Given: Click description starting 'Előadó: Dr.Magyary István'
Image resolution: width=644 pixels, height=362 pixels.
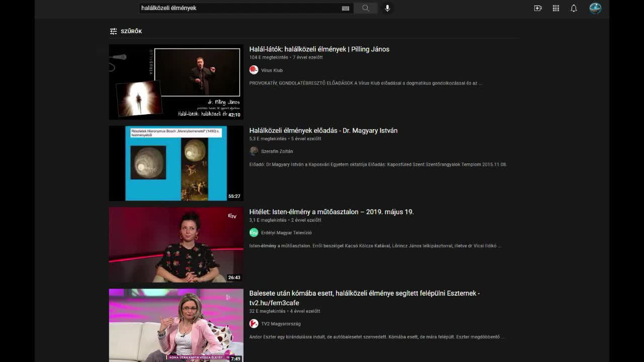Looking at the screenshot, I should click(x=378, y=164).
